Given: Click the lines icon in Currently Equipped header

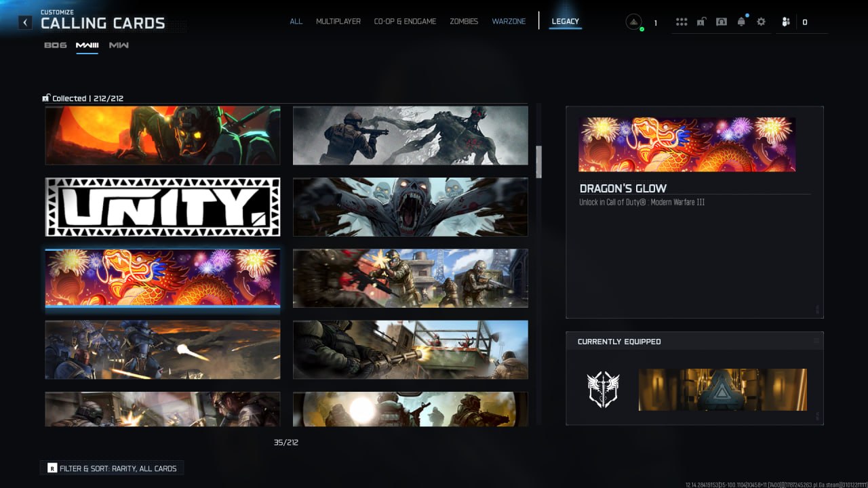Looking at the screenshot, I should coord(816,341).
